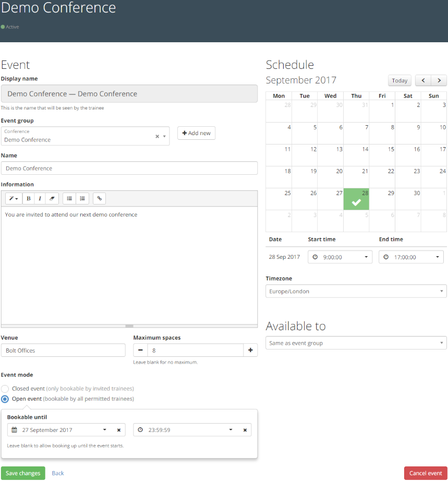Open the Bookable until date dropdown arrow

(x=104, y=430)
